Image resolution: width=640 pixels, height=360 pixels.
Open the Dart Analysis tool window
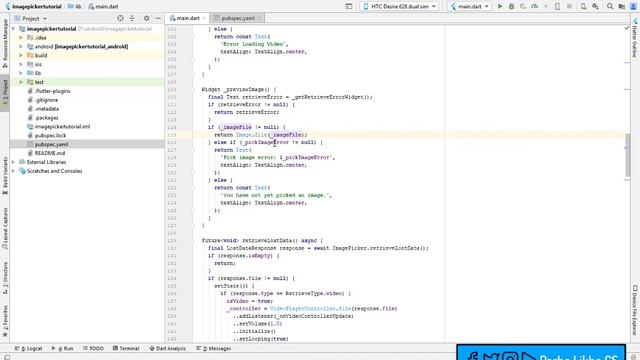(x=168, y=349)
